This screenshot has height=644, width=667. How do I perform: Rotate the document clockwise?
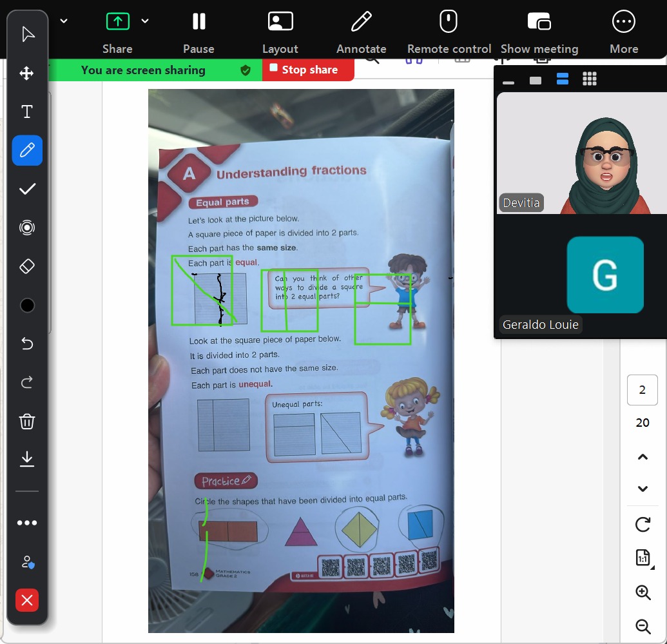click(x=643, y=524)
